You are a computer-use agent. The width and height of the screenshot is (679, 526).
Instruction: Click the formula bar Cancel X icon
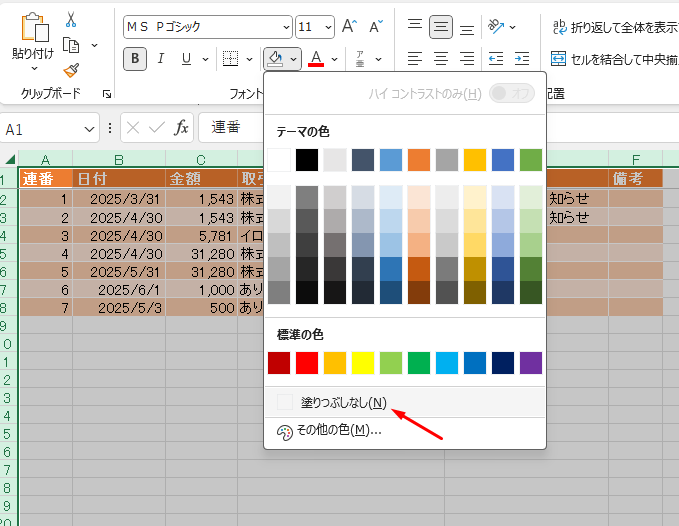tap(133, 128)
